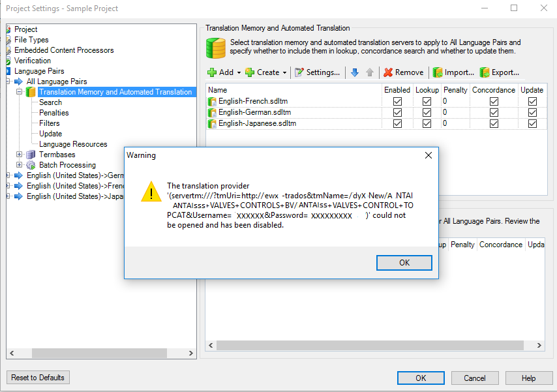
Task: Toggle Lookup for English-German.sdltm
Action: (x=427, y=112)
